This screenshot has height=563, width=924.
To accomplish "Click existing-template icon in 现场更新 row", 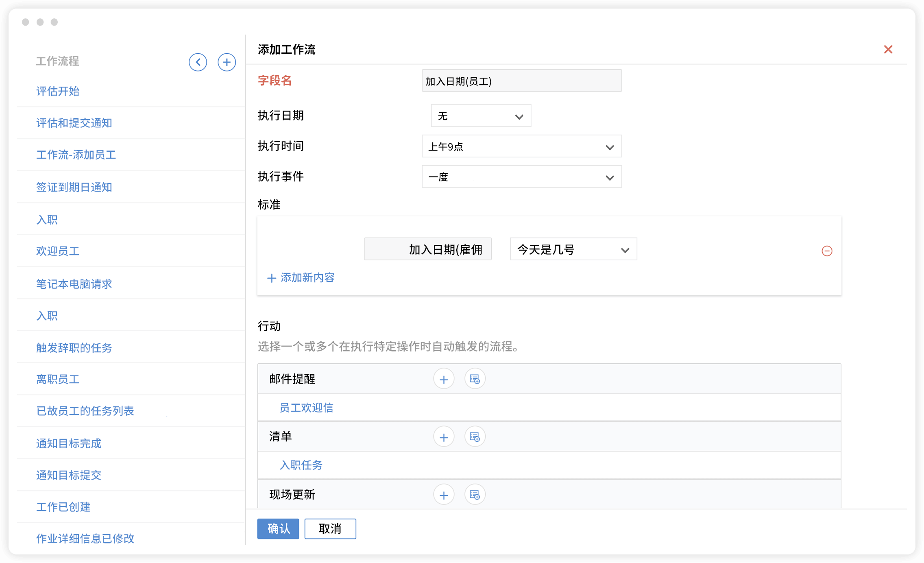I will (x=475, y=495).
